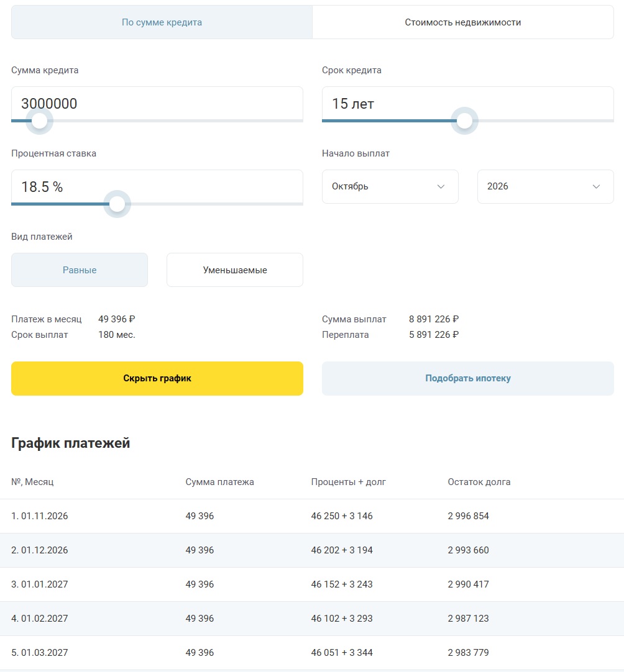Click the График платежей heading
The image size is (624, 672).
coord(71,443)
